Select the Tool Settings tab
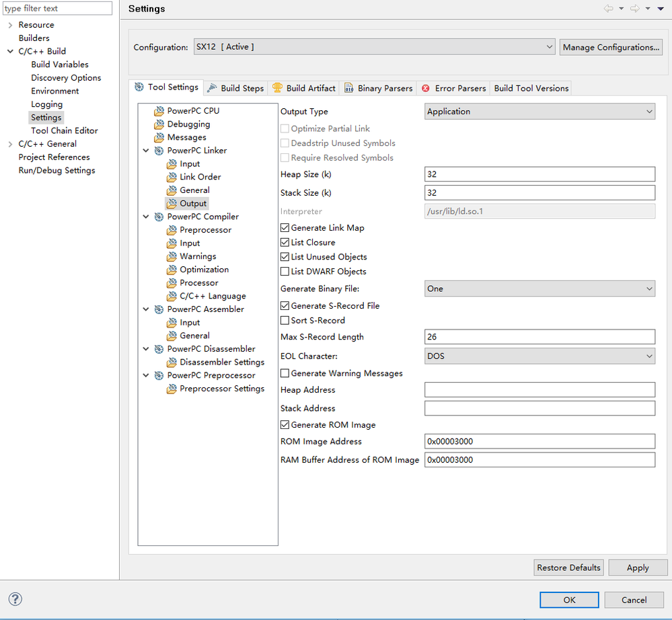This screenshot has width=672, height=620. (x=166, y=87)
